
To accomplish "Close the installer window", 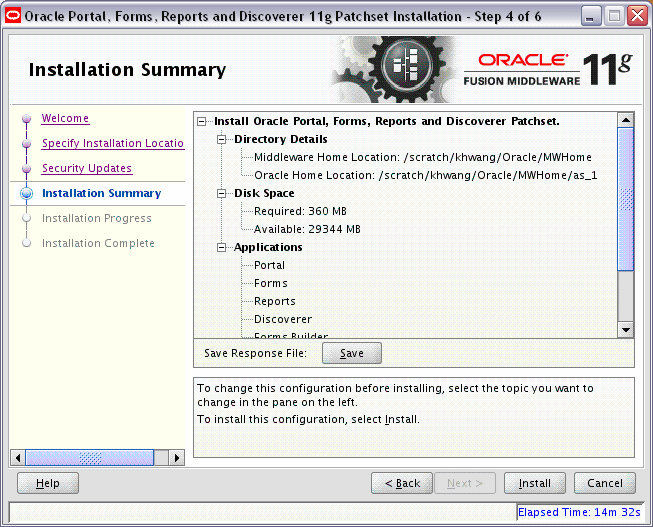I will [638, 17].
